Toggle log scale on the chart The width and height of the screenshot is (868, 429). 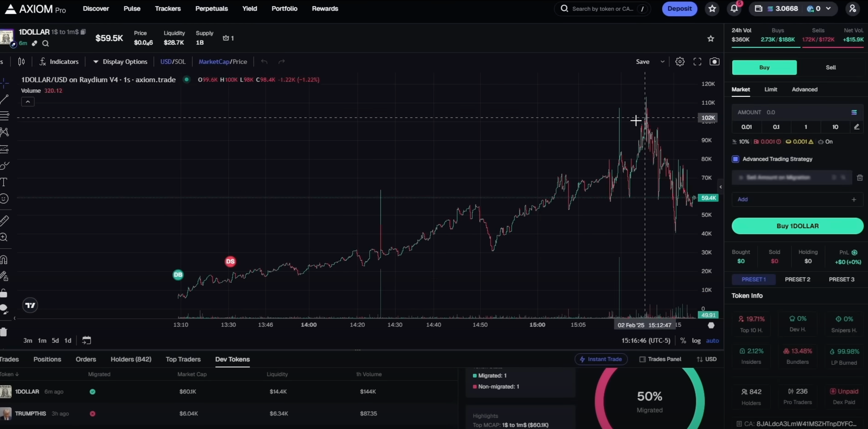click(696, 341)
